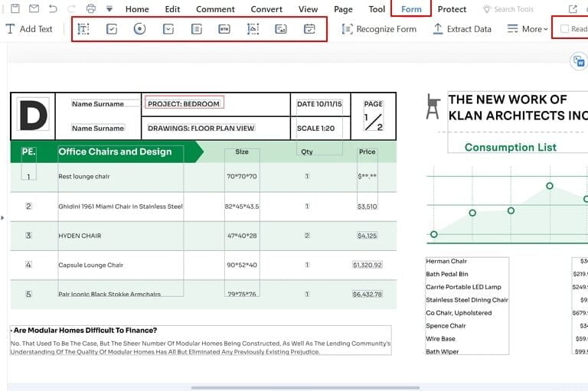Select the date field form tool

tap(309, 29)
